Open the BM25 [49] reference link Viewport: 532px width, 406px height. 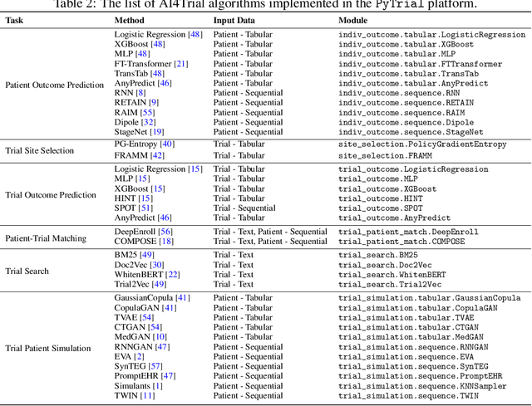(145, 255)
